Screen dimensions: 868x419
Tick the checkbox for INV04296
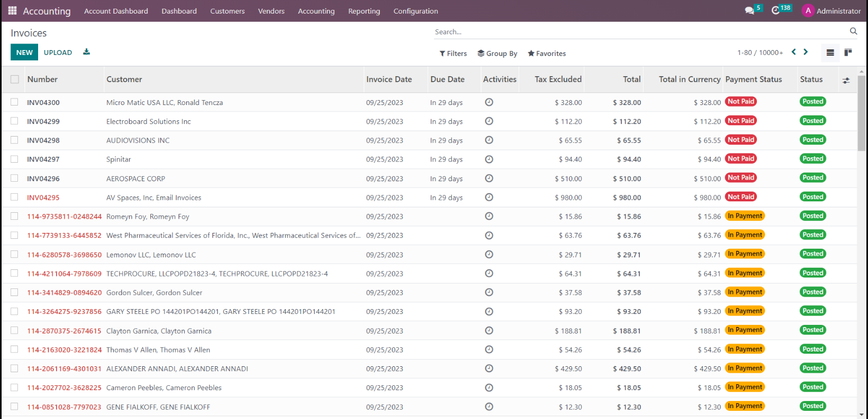(14, 178)
